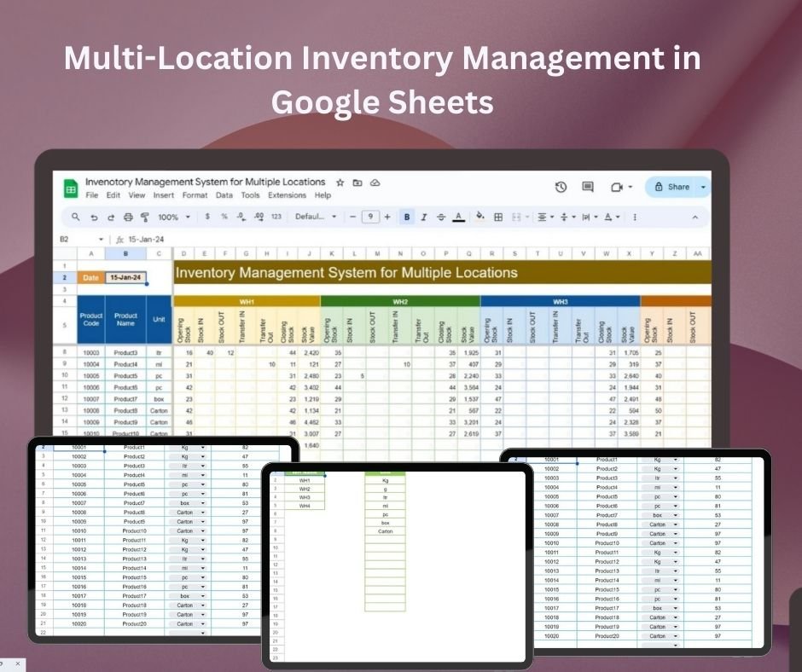The width and height of the screenshot is (802, 672).
Task: Open the text color picker
Action: click(x=459, y=217)
